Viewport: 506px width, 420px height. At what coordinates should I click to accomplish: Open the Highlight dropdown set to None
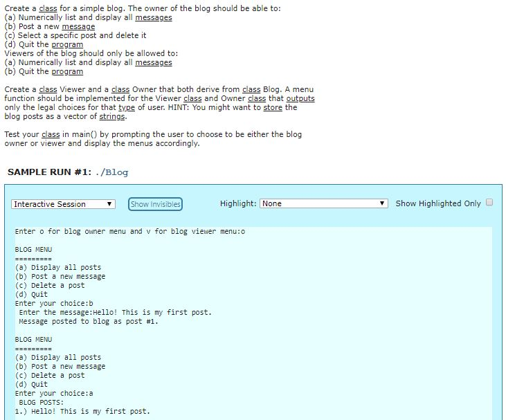(x=324, y=203)
